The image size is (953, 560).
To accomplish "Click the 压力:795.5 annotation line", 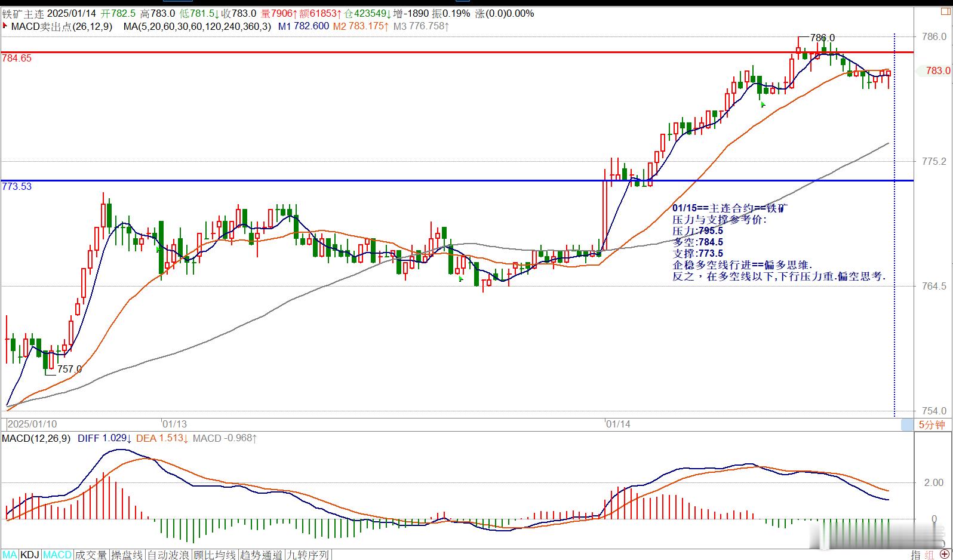I will coord(697,230).
